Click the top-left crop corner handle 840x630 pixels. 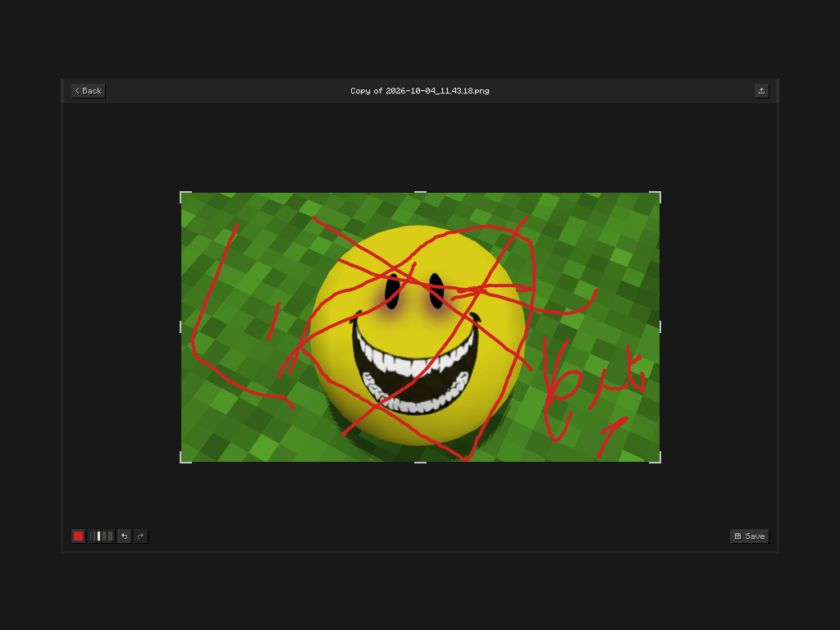tap(183, 194)
